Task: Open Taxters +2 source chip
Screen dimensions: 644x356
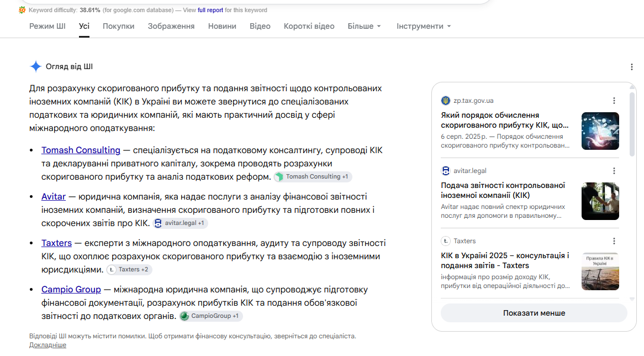Action: click(129, 270)
